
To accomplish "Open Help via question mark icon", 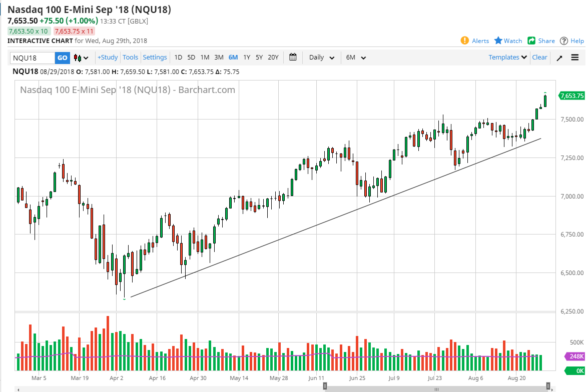I will pos(564,40).
